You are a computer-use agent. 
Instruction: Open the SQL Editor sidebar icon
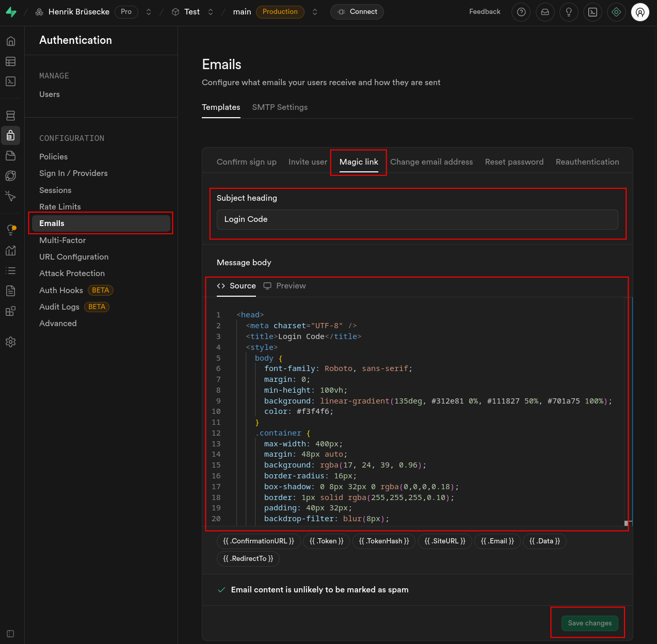[10, 82]
